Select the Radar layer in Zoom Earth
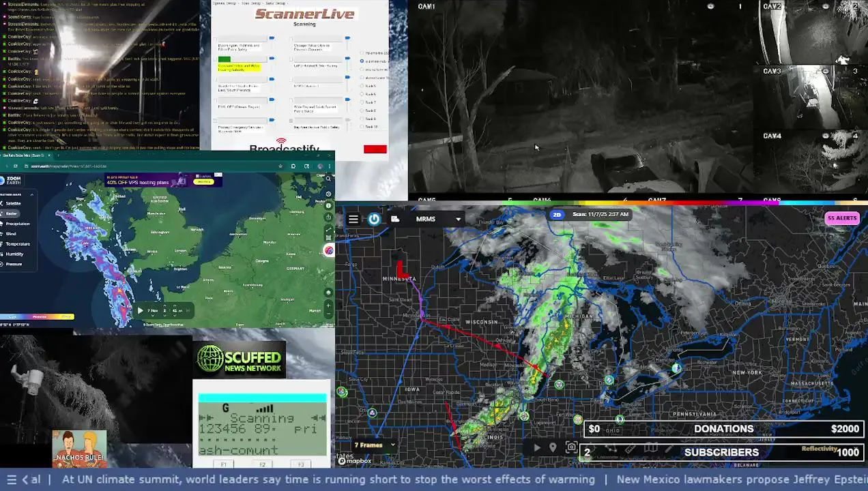Image resolution: width=868 pixels, height=491 pixels. (10, 213)
